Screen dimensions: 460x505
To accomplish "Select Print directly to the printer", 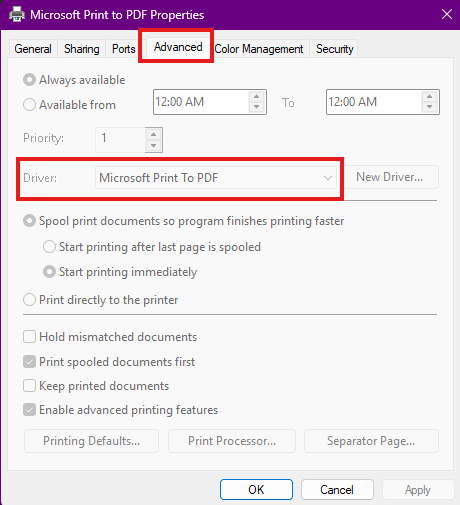I will [x=29, y=300].
